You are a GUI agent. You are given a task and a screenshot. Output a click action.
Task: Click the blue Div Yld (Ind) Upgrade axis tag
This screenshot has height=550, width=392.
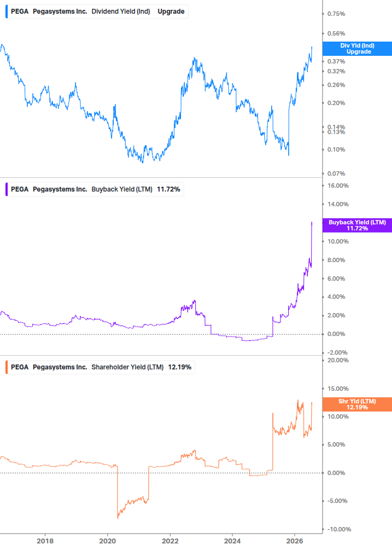click(357, 49)
